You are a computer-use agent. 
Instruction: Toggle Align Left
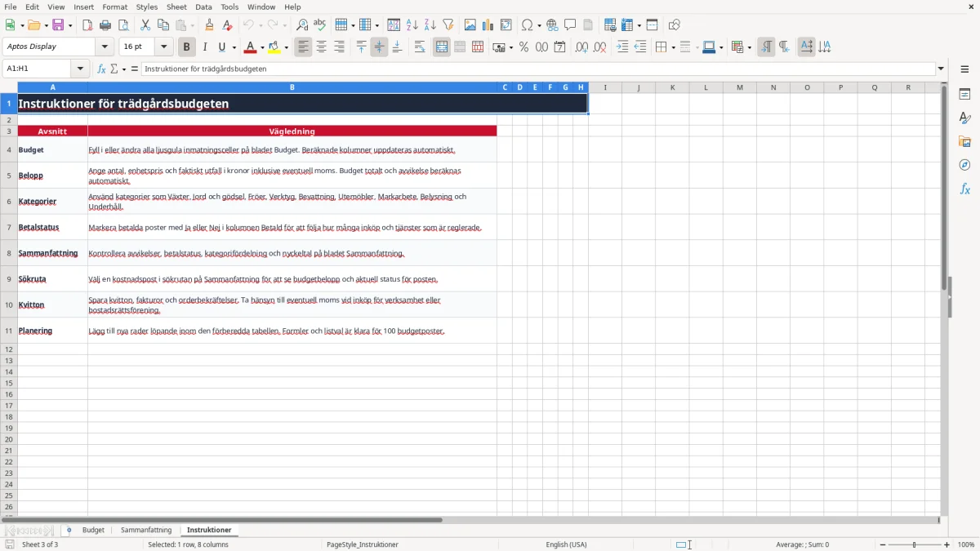[303, 47]
